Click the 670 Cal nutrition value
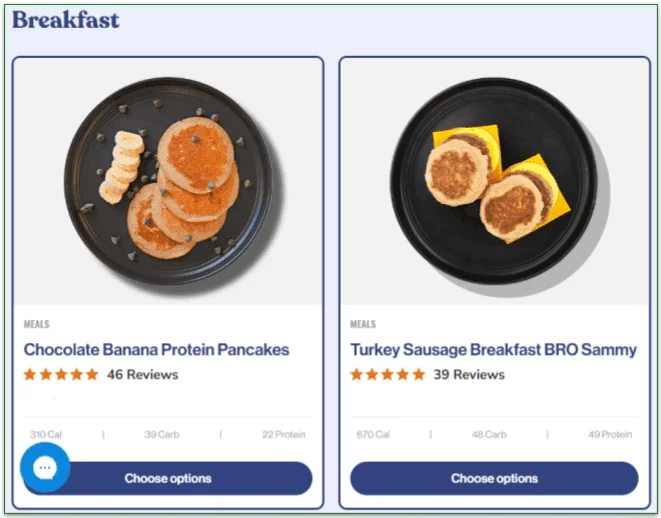This screenshot has width=661, height=518. (x=373, y=435)
